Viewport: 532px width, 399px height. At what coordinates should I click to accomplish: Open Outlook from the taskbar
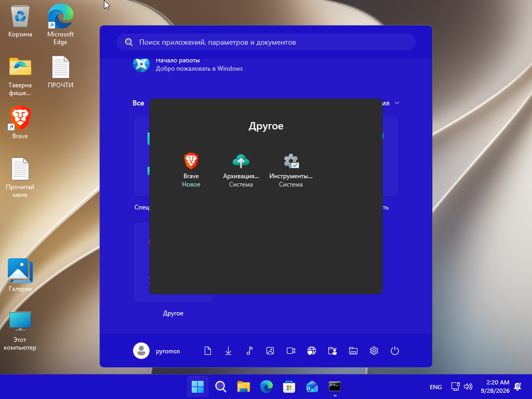click(x=312, y=387)
